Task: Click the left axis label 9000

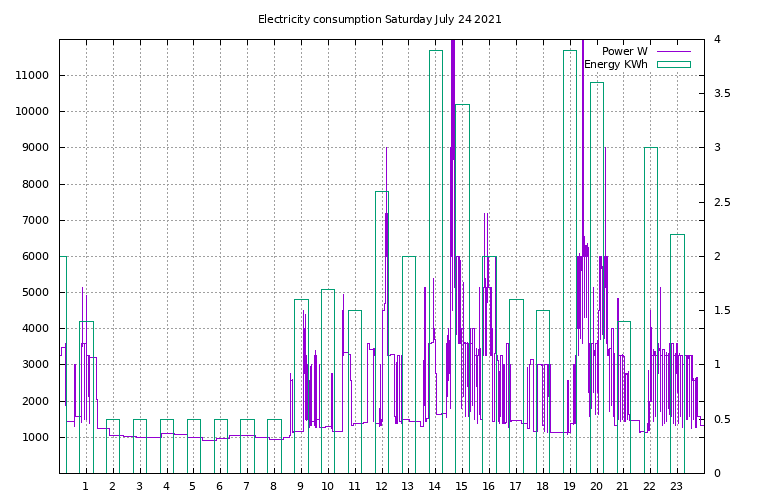Action: click(35, 147)
